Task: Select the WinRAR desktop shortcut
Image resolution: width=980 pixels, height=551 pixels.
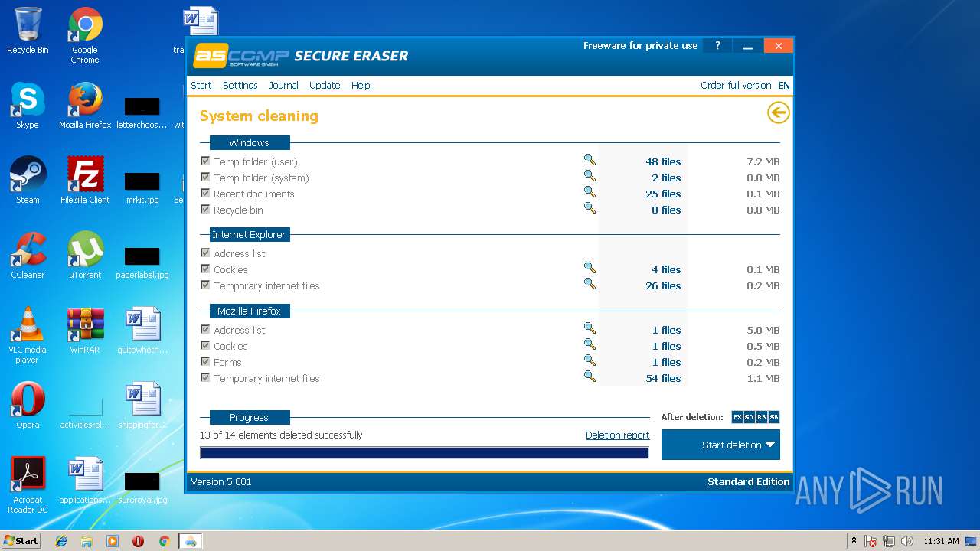Action: pos(85,331)
